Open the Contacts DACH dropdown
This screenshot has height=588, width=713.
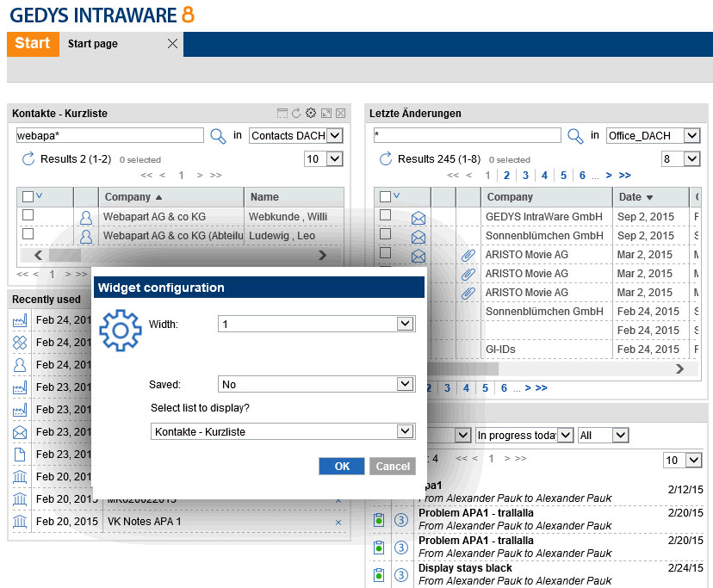click(296, 135)
